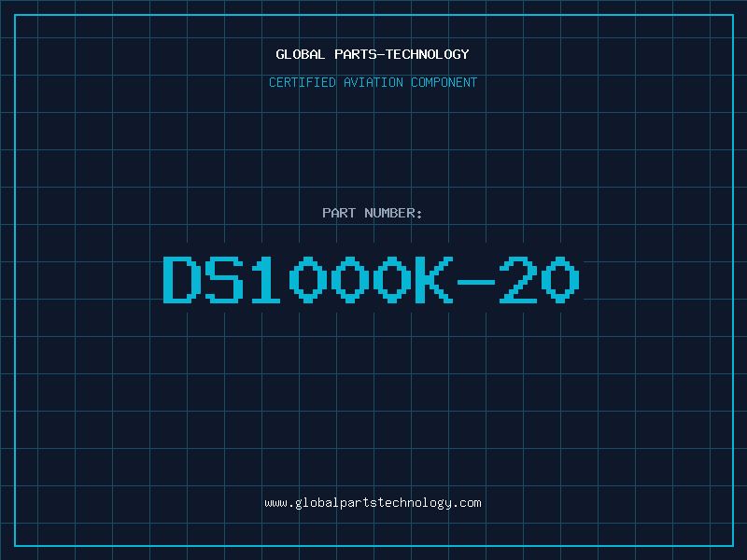The width and height of the screenshot is (747, 560).
Task: Click the PART NUMBER: label
Action: (x=373, y=213)
